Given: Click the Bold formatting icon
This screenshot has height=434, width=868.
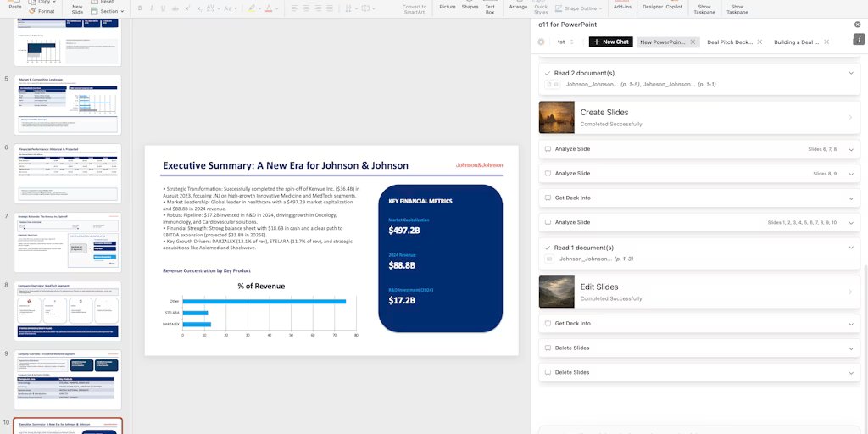Looking at the screenshot, I should coord(139,8).
